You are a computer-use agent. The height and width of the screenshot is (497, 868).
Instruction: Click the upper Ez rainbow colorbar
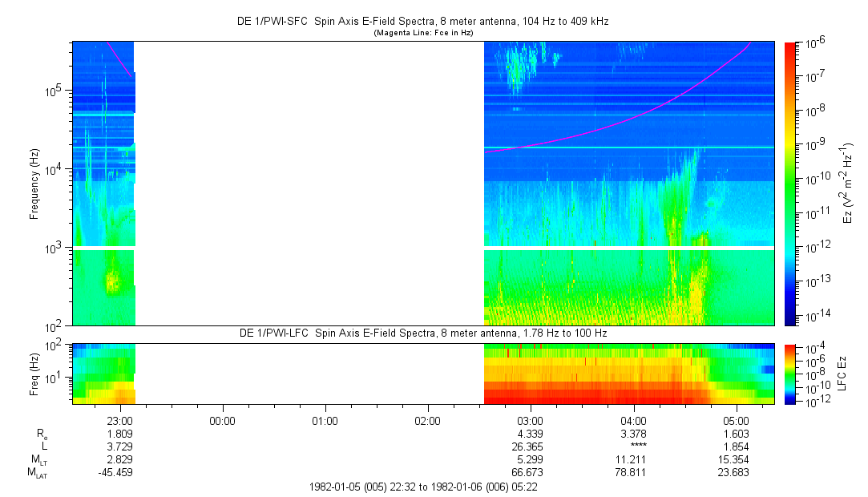click(x=791, y=183)
